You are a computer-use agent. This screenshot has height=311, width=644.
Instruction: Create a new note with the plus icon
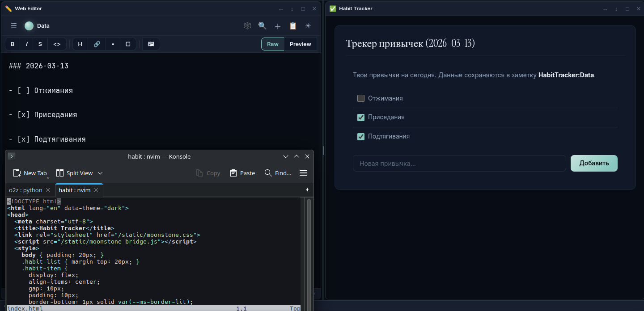[x=277, y=26]
